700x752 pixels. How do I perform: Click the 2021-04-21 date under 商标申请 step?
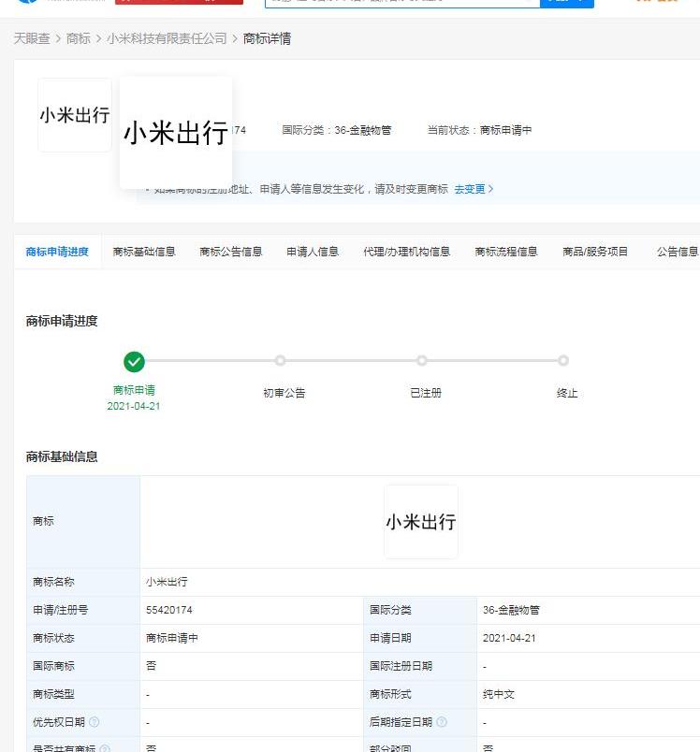pyautogui.click(x=134, y=406)
